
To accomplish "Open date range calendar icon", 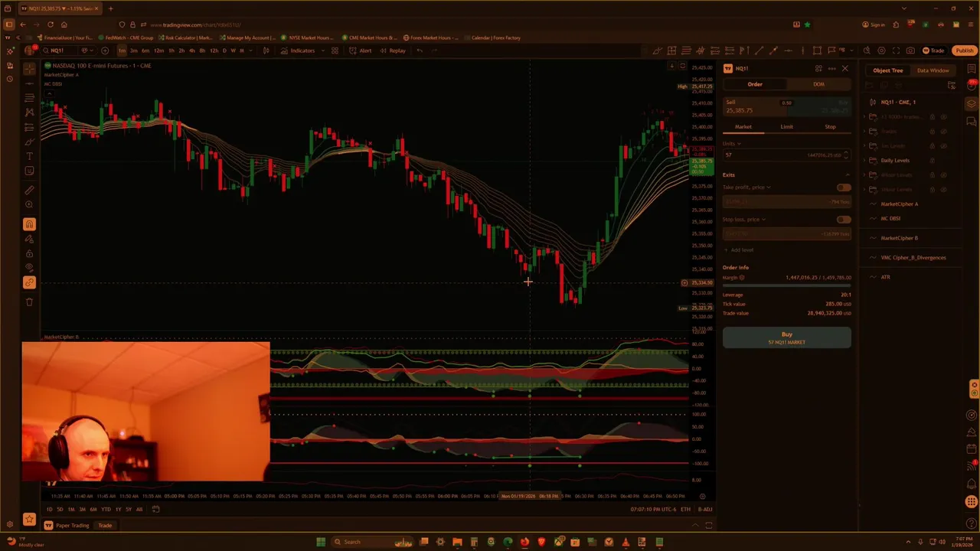I will click(155, 509).
